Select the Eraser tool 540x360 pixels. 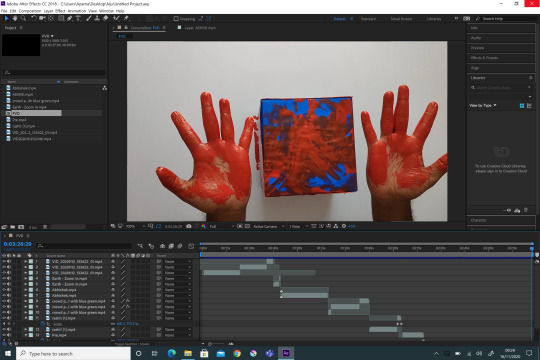click(x=106, y=18)
